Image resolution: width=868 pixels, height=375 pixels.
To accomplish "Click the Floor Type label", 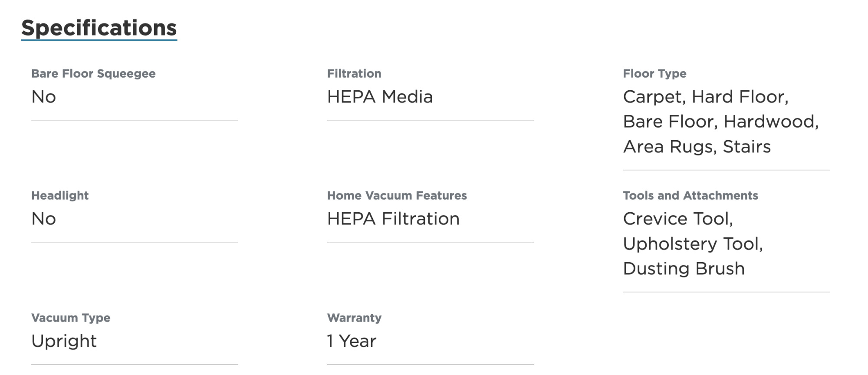I will [654, 74].
